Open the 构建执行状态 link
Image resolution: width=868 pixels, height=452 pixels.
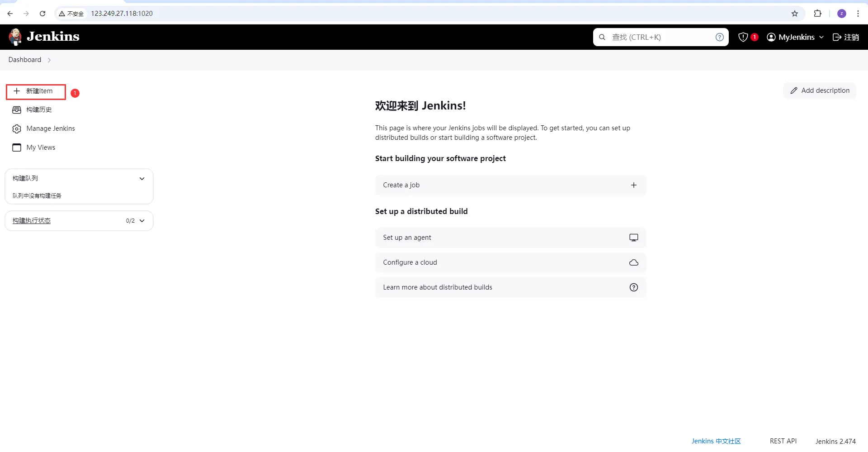click(32, 221)
